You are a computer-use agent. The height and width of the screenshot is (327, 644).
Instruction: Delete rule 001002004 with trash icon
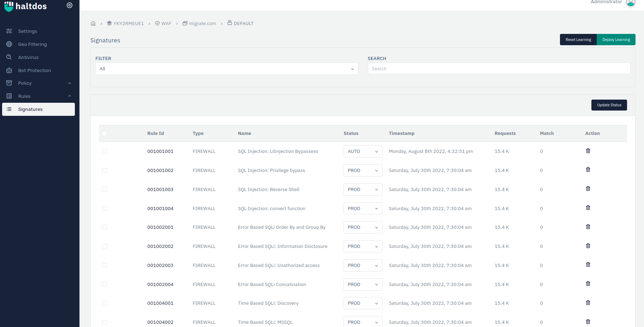point(588,284)
